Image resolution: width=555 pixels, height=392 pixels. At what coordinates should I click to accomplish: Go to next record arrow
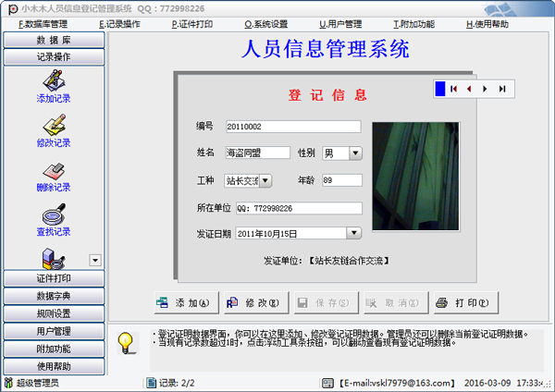[x=486, y=89]
